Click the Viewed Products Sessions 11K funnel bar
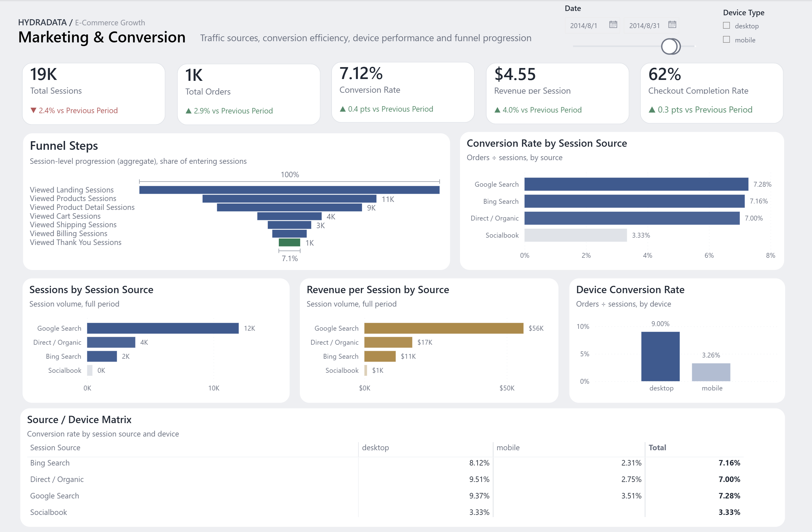812x532 pixels. [289, 199]
